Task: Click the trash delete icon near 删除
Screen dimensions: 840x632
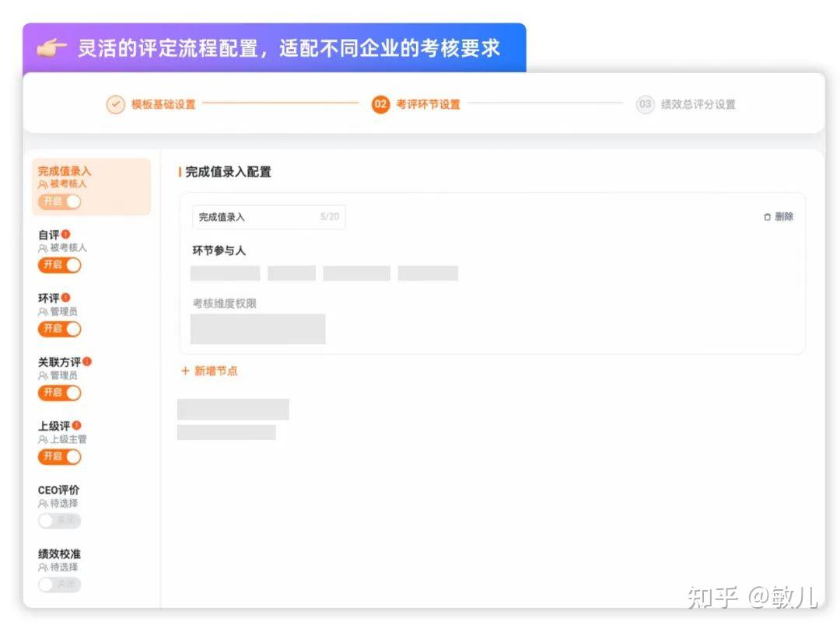Action: (x=767, y=217)
